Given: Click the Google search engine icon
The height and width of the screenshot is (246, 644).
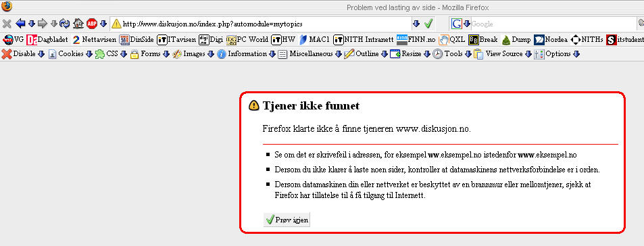Looking at the screenshot, I should tap(456, 24).
